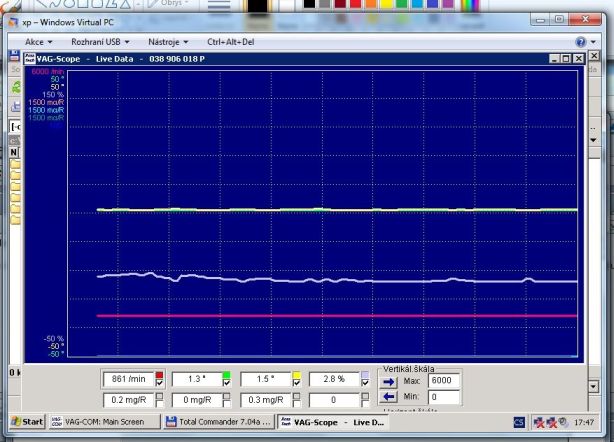
Task: Enable the 0.2 mg/R trace checkbox
Action: click(x=159, y=404)
